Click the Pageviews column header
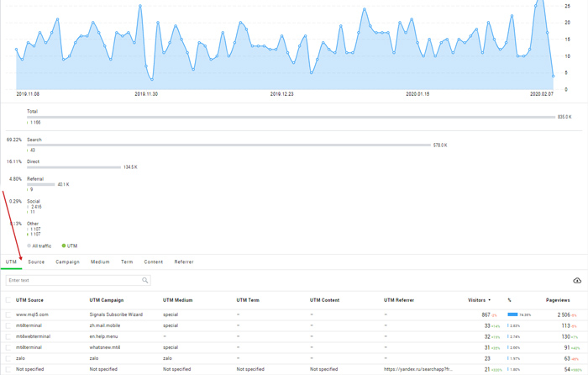588x375 pixels. click(x=558, y=300)
